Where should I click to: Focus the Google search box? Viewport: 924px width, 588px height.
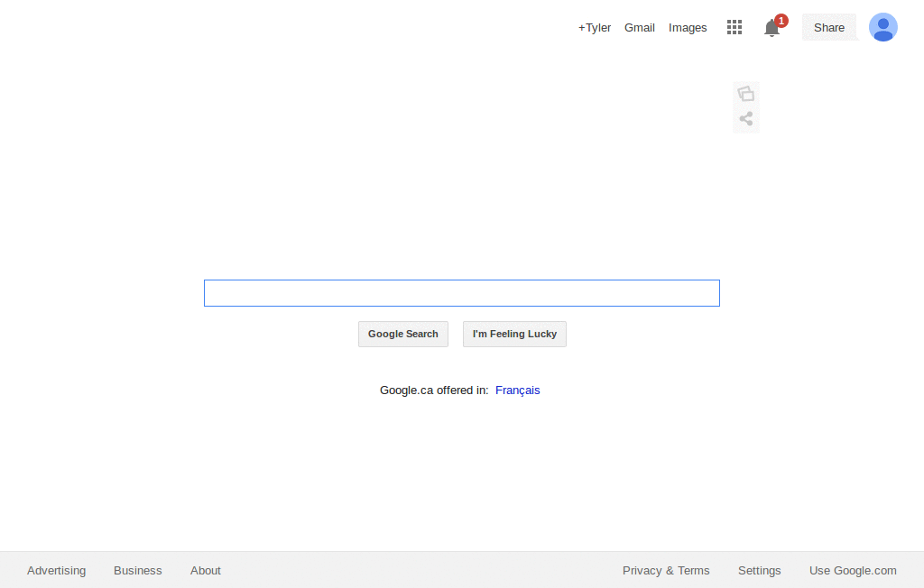coord(462,293)
